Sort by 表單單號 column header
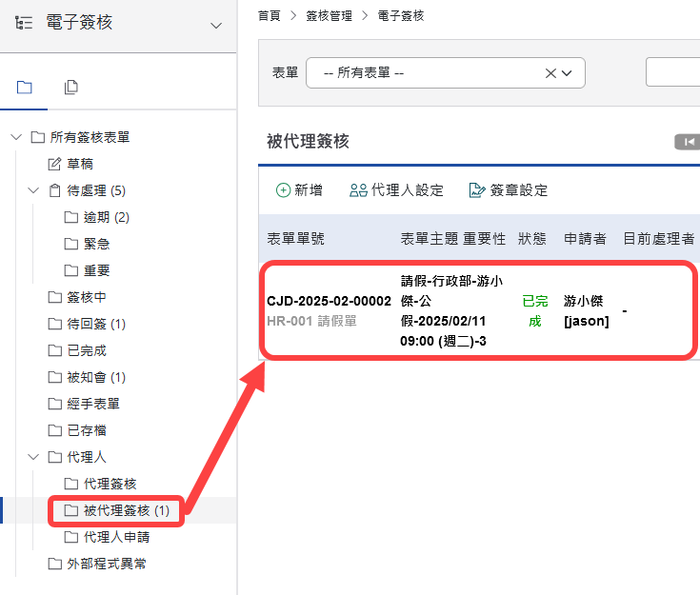Image resolution: width=700 pixels, height=595 pixels. 295,239
